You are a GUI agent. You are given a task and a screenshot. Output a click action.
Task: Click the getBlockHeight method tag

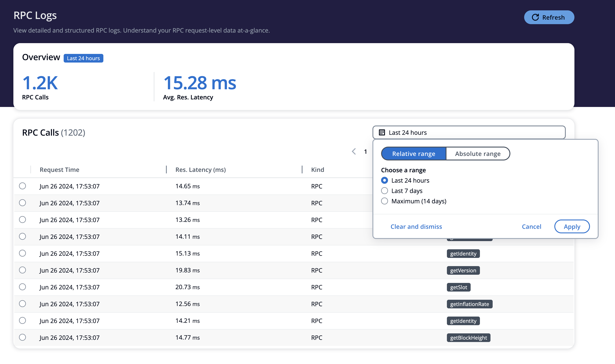[x=468, y=338]
